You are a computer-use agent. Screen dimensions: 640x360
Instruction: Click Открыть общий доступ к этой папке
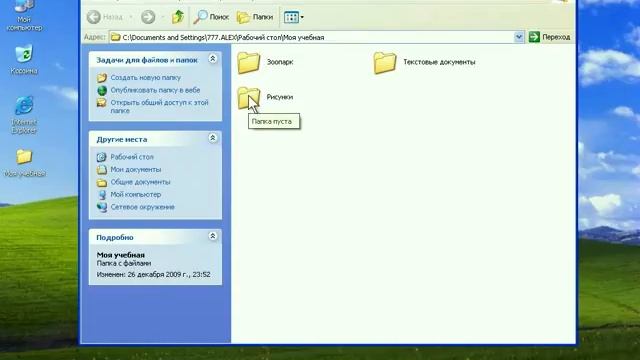coord(159,106)
